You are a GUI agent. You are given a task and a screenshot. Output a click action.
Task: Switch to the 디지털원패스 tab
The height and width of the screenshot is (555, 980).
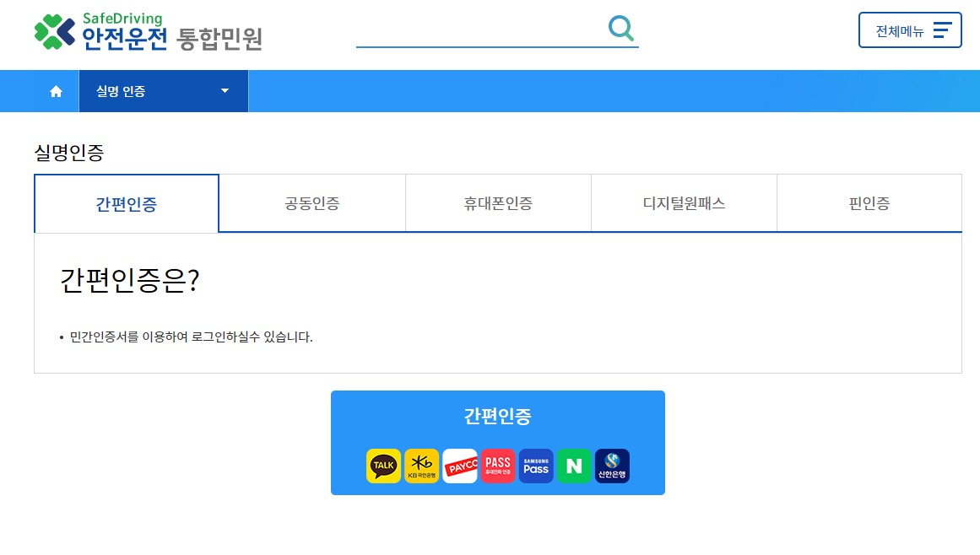pyautogui.click(x=683, y=202)
